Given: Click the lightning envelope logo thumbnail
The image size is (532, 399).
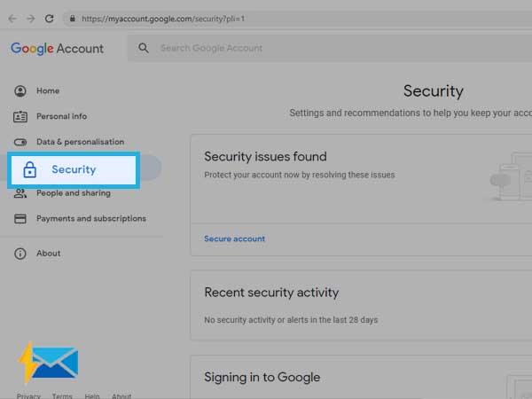Looking at the screenshot, I should click(48, 363).
